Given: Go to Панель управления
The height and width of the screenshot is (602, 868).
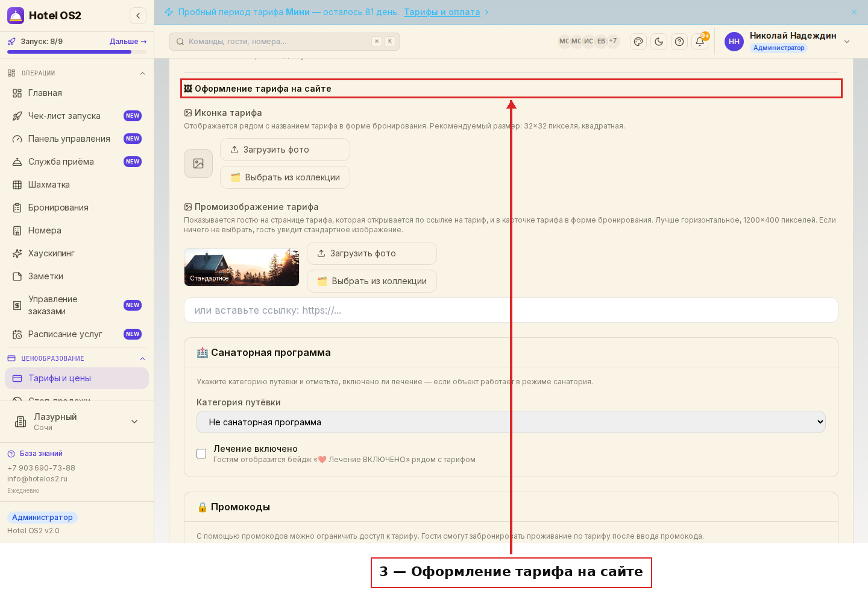Looking at the screenshot, I should (x=77, y=139).
